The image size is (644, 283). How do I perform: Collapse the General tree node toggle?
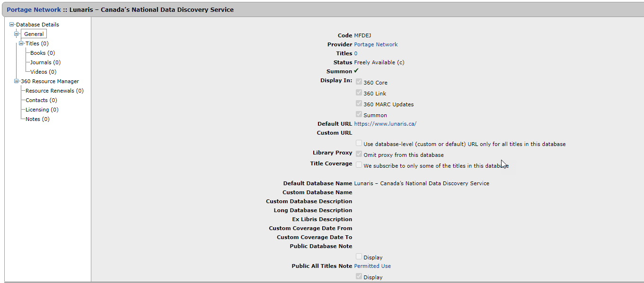[x=17, y=34]
